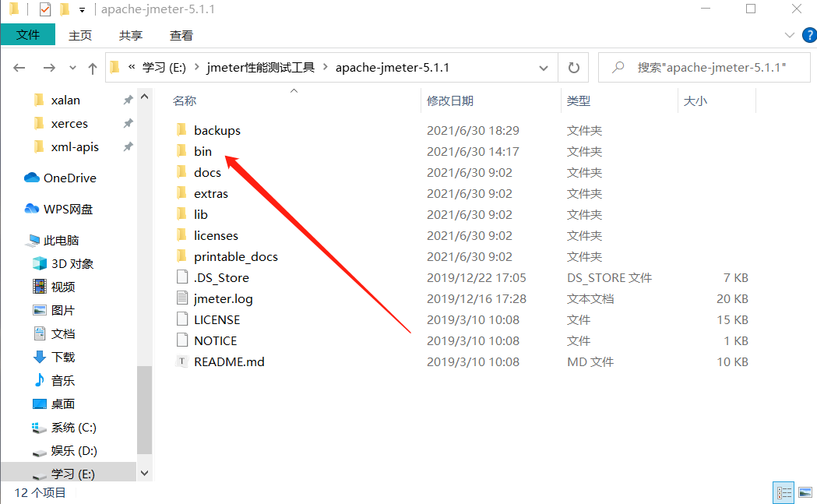Select WPS网盘 in the navigation pane
This screenshot has height=504, width=817.
pyautogui.click(x=68, y=209)
